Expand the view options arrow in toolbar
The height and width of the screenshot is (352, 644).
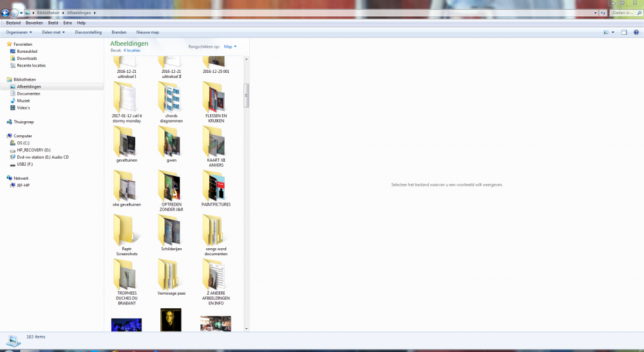[613, 32]
